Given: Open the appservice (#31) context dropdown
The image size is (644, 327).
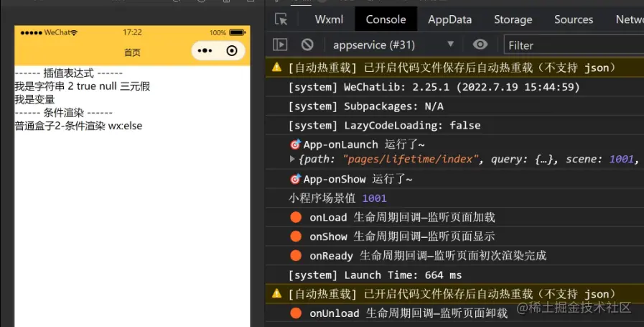Looking at the screenshot, I should 393,45.
